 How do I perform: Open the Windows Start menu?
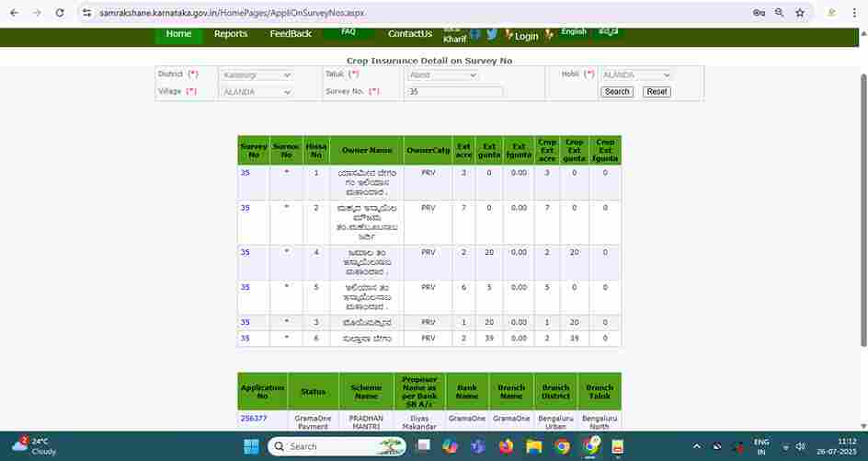251,446
